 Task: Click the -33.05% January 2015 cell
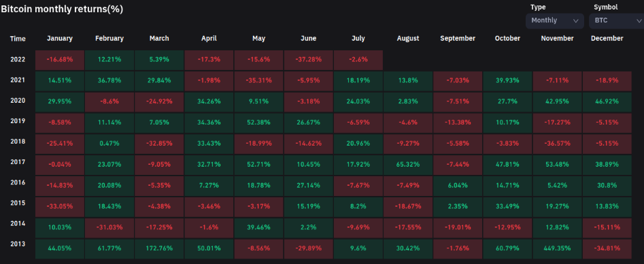[x=60, y=206]
